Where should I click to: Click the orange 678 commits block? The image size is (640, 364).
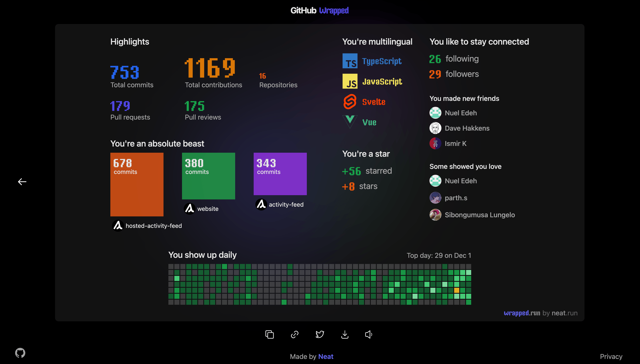[137, 185]
